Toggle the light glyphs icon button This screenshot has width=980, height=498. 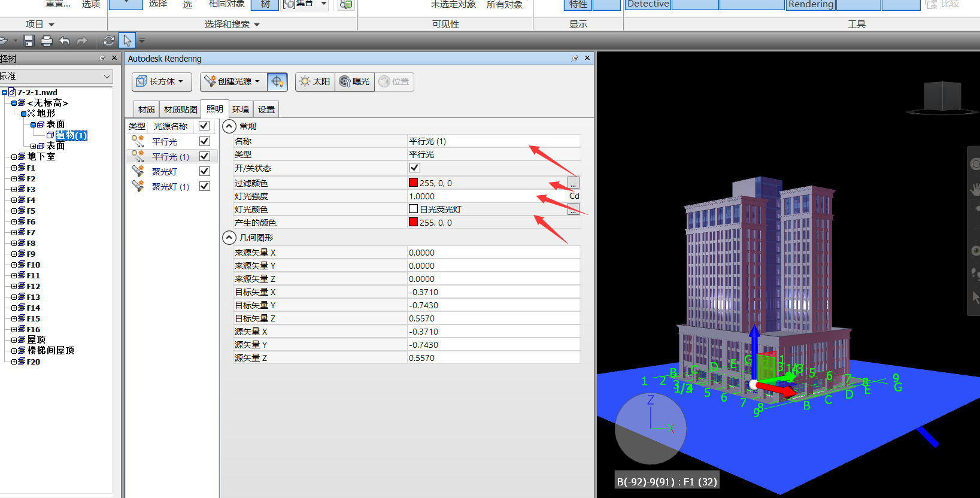tap(277, 81)
